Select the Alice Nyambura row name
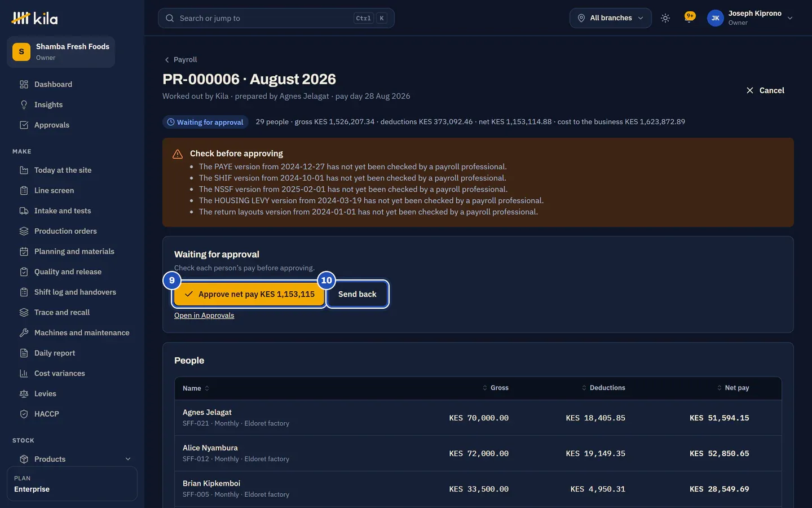Viewport: 812px width, 508px height. [x=210, y=448]
